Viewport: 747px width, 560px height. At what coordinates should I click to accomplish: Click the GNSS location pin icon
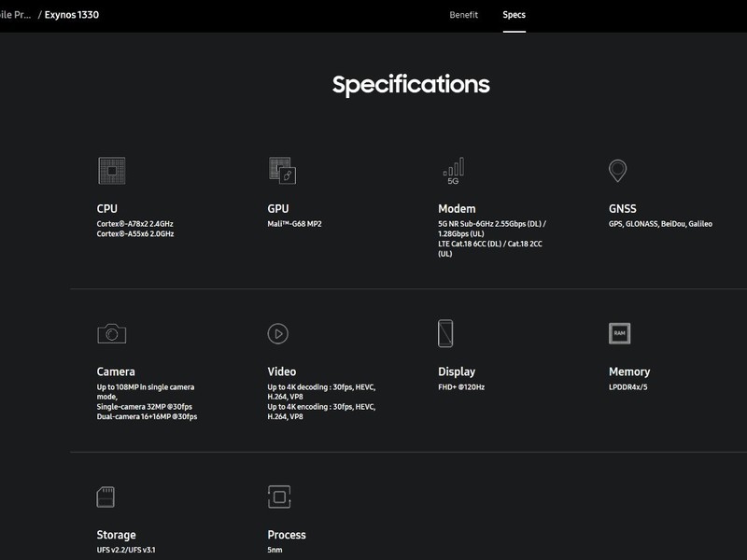(617, 171)
